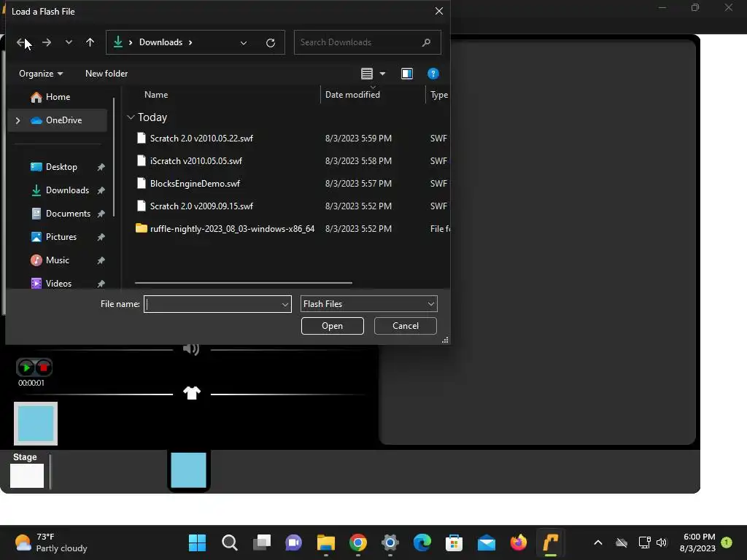
Task: Open Downloads in navigation pane
Action: point(66,190)
